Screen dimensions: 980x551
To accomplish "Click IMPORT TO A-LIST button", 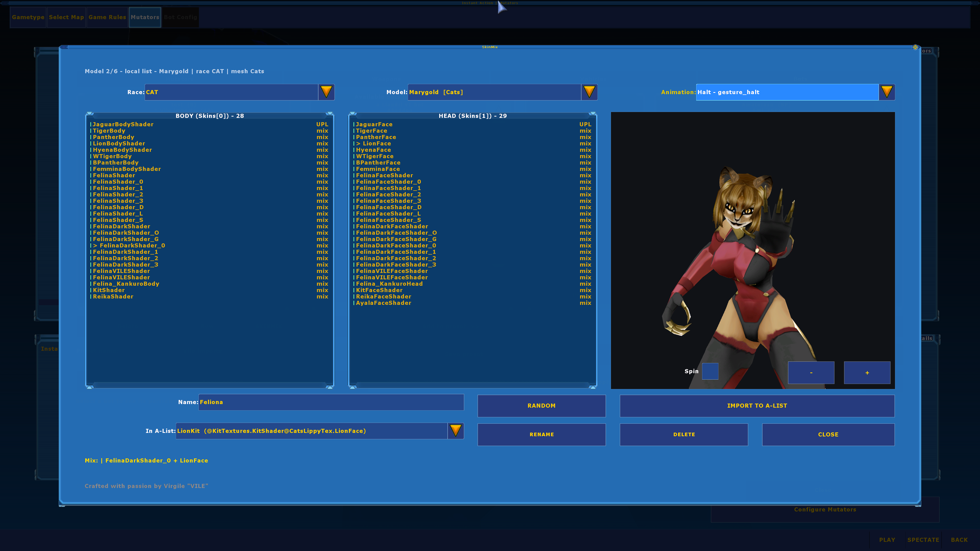I will tap(757, 406).
